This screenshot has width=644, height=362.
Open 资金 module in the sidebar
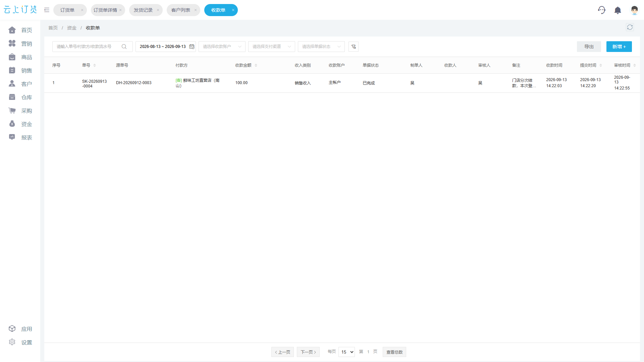(20, 124)
